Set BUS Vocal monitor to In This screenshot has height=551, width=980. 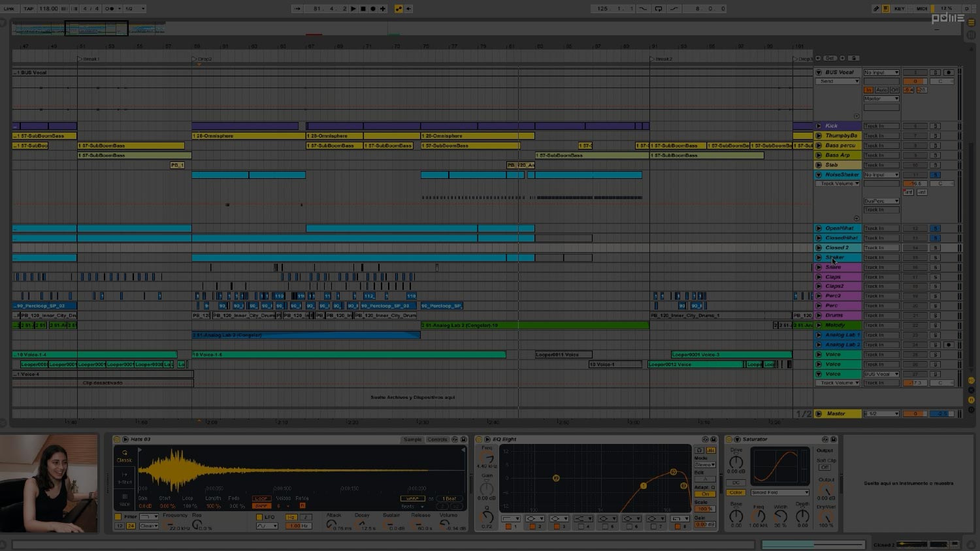(x=869, y=90)
